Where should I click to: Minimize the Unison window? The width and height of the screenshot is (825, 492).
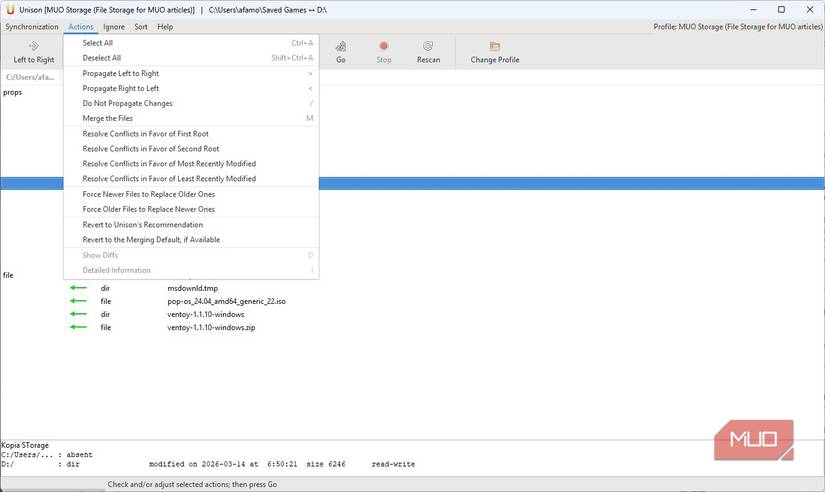click(753, 9)
